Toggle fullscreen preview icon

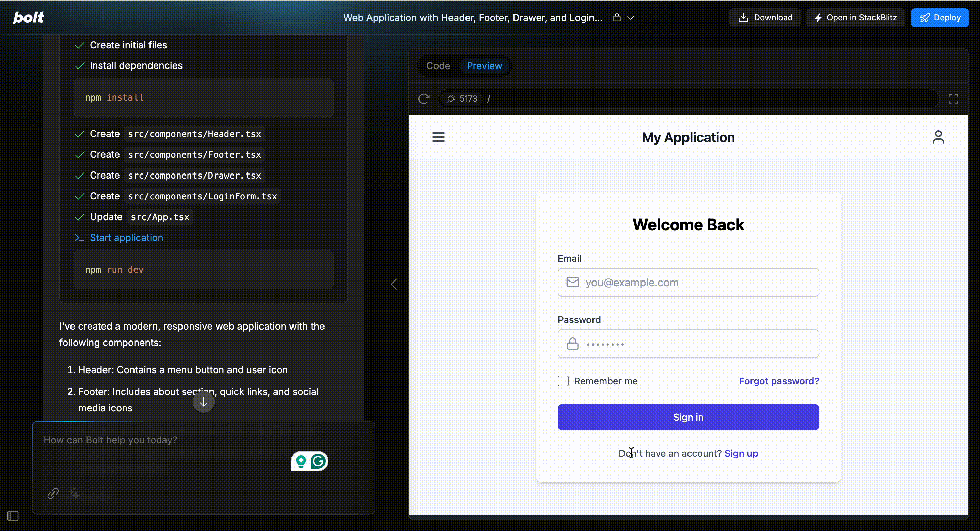[953, 99]
